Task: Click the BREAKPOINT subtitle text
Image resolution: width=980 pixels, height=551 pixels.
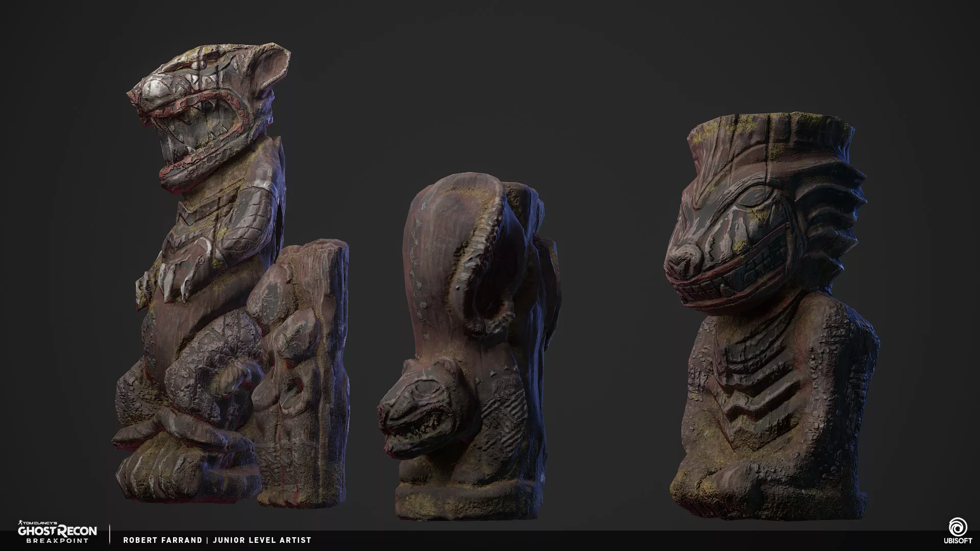Action: coord(57,540)
